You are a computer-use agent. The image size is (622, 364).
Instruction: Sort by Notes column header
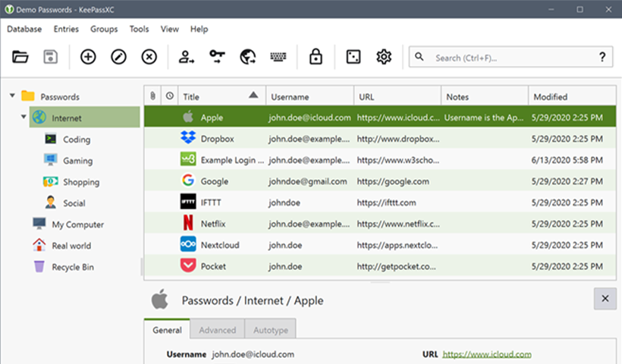[x=485, y=96]
